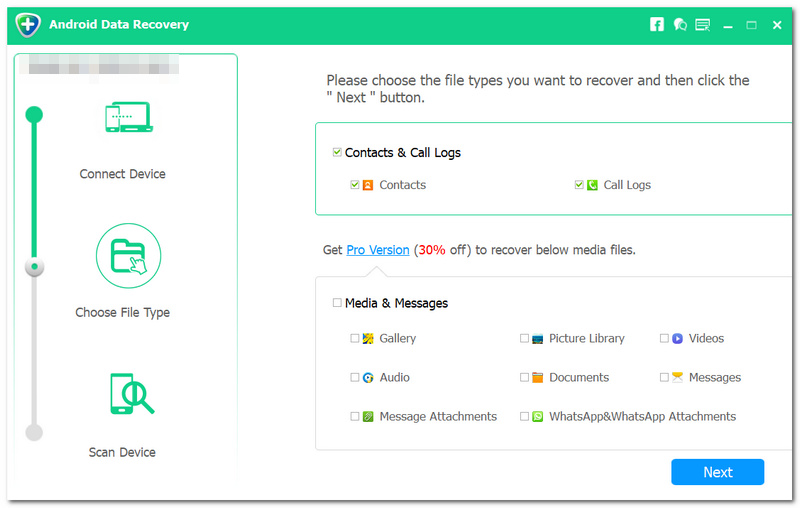This screenshot has width=800, height=508.
Task: Click the Gallery icon
Action: click(x=368, y=339)
